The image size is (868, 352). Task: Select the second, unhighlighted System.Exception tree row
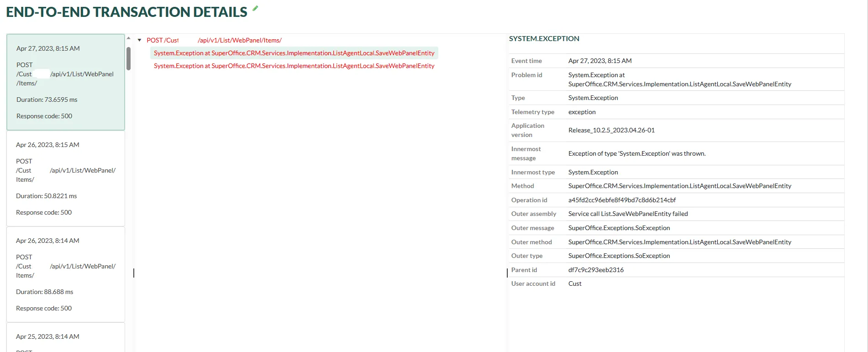pos(294,66)
